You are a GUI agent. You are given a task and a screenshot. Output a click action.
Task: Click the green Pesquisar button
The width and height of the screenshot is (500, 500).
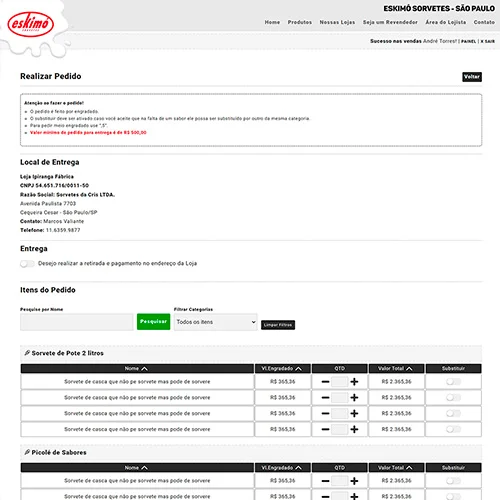(153, 322)
